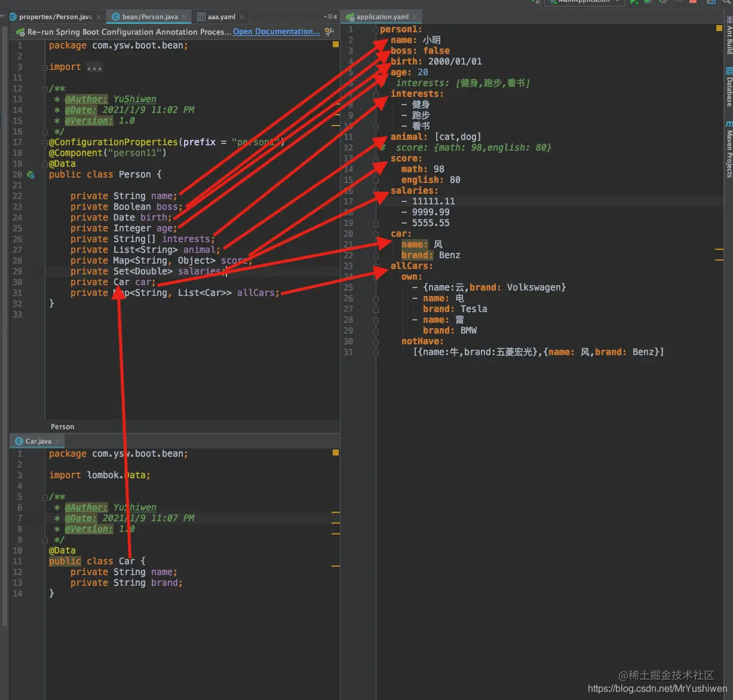Screen dimensions: 733x700
Task: Expand the collapsed import block in Person.java
Action: 45,67
